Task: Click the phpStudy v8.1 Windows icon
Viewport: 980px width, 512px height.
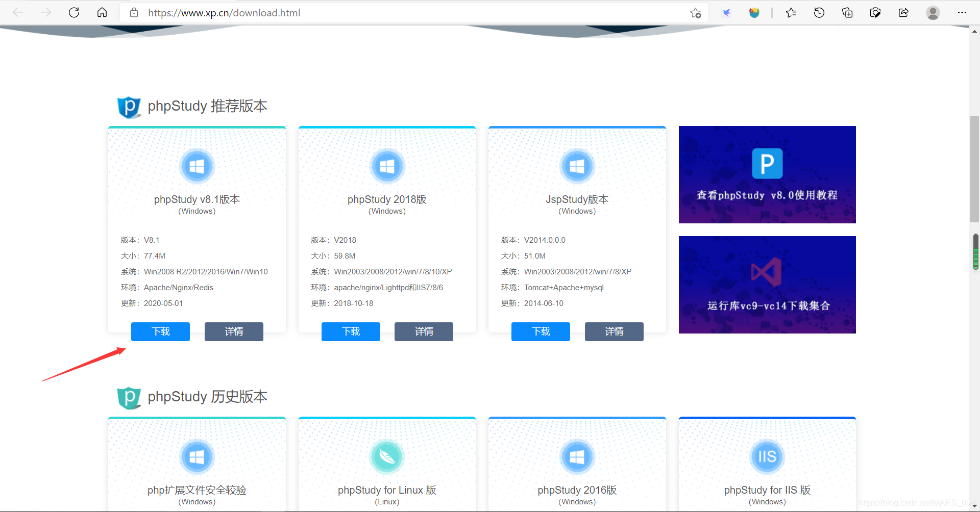Action: point(197,166)
